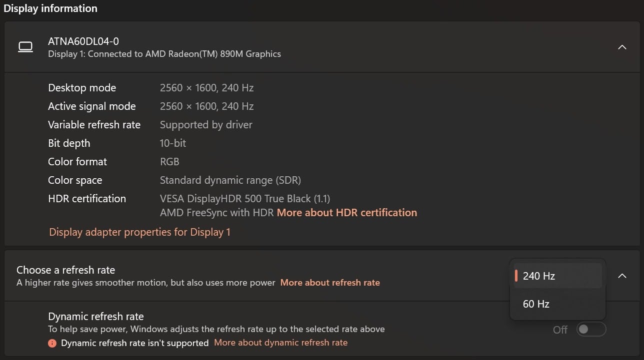
Task: Click the orange info icon beside the Dynamic refresh rate warning
Action: (52, 343)
